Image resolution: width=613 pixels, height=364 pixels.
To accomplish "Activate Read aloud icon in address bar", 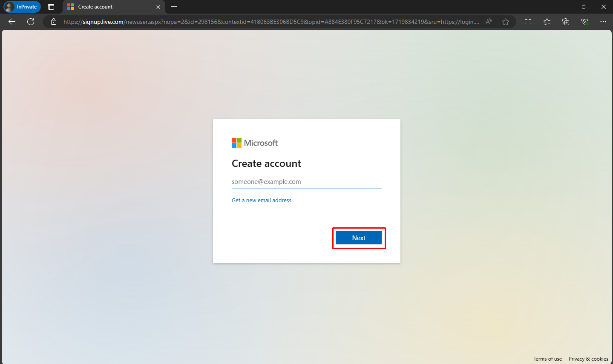I will pos(489,22).
